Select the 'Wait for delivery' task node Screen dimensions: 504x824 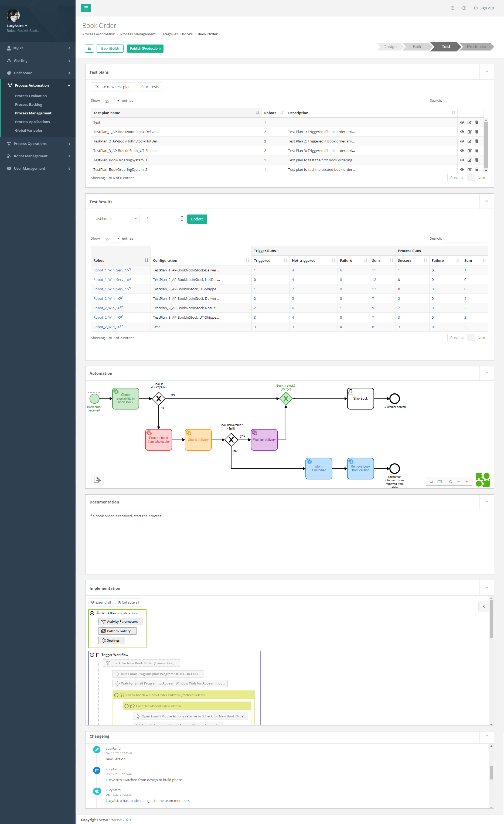(x=264, y=440)
